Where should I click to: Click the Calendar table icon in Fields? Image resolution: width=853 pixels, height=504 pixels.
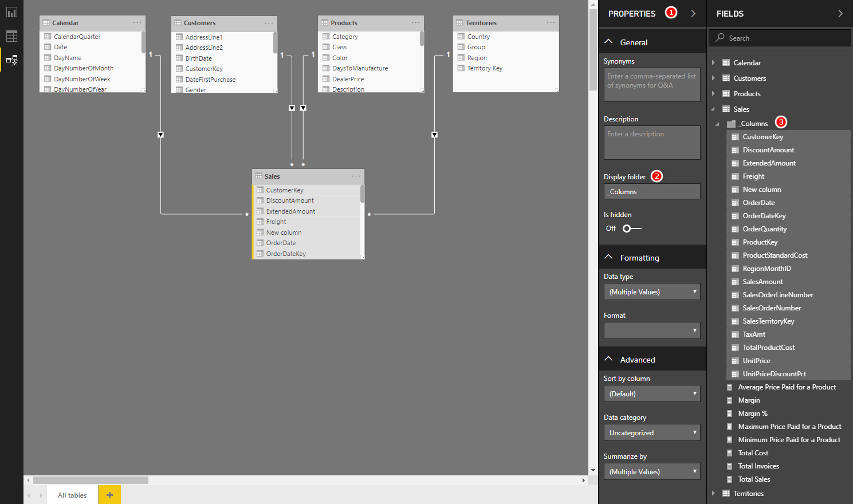pyautogui.click(x=726, y=63)
